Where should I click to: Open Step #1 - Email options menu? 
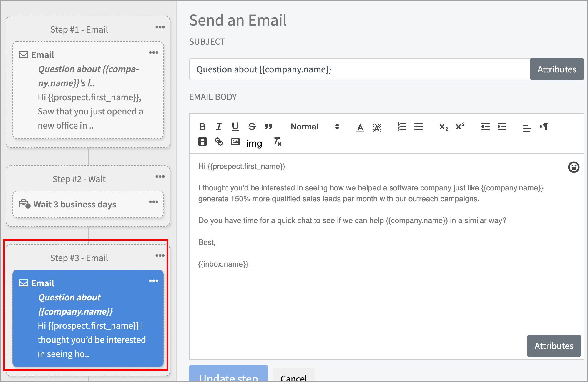(x=160, y=27)
